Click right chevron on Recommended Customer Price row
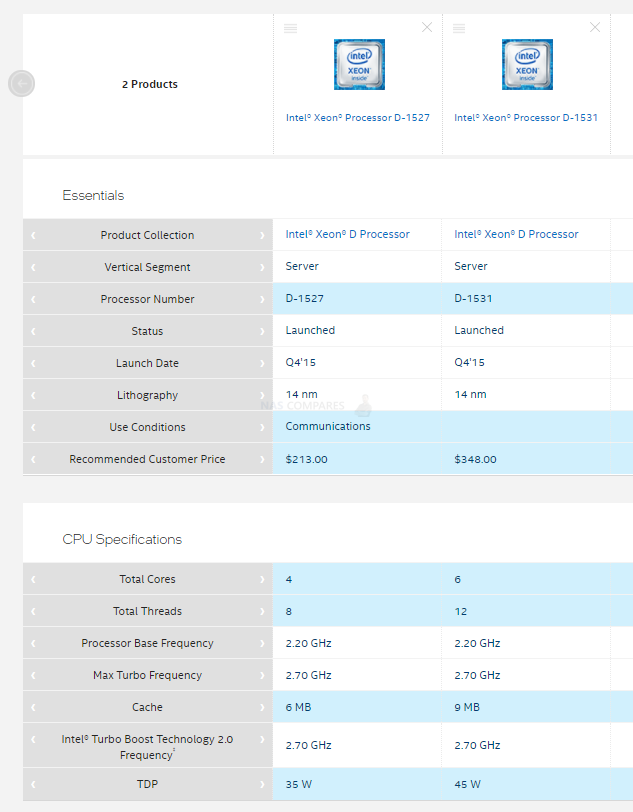This screenshot has width=633, height=812. click(x=262, y=460)
